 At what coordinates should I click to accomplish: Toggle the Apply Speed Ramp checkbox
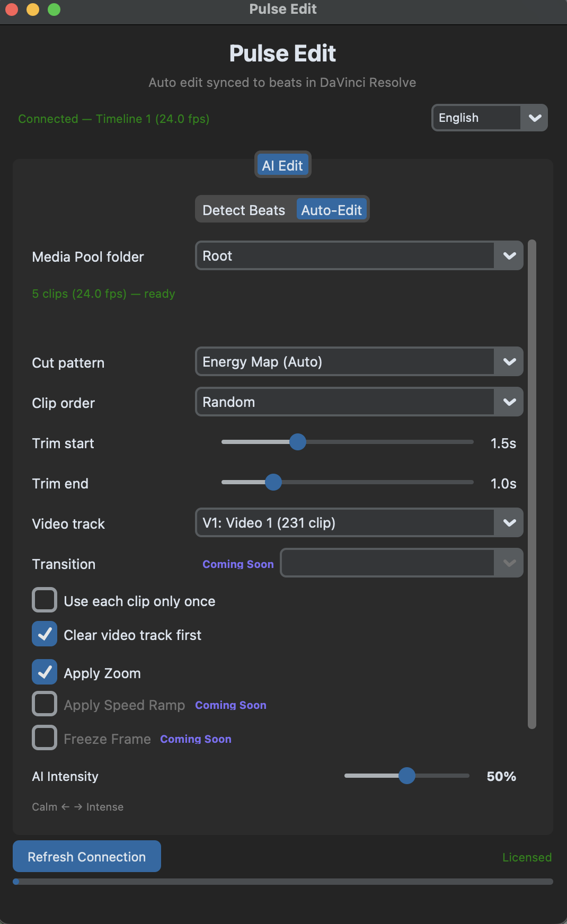pyautogui.click(x=45, y=704)
